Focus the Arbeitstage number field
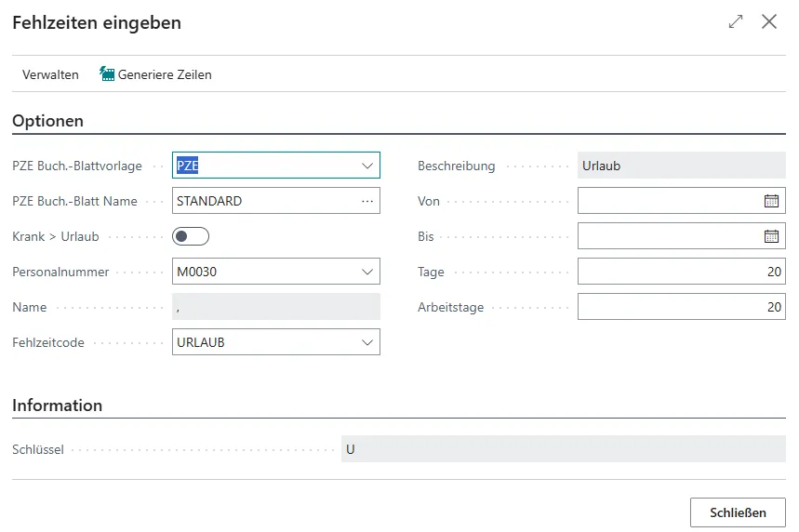Screen dimensions: 799x532 pyautogui.click(x=680, y=307)
